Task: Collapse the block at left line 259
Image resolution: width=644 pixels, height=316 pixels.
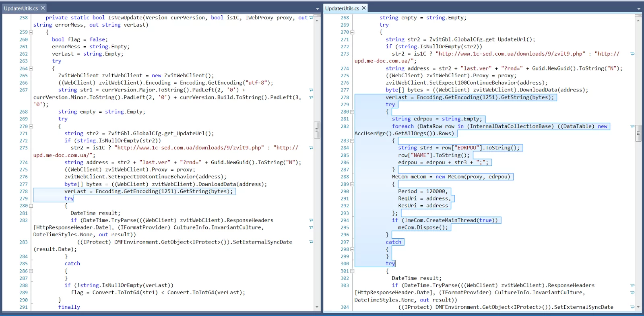Action: coord(31,32)
